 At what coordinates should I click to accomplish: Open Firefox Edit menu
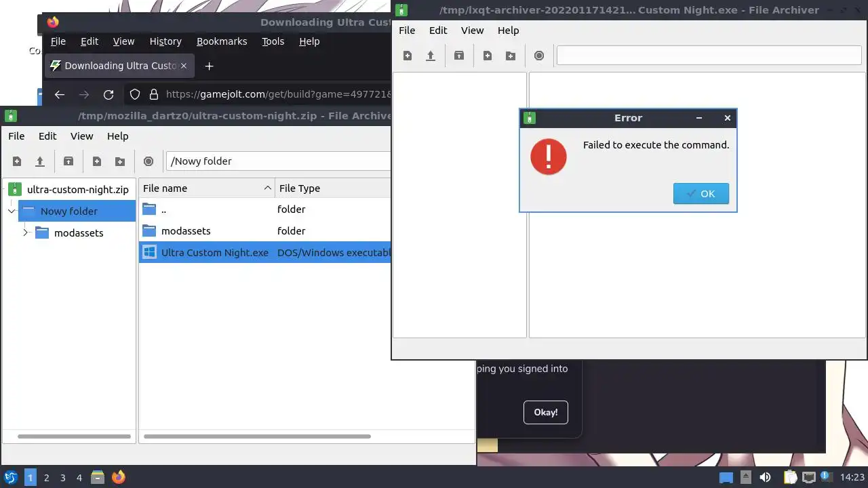click(x=90, y=41)
